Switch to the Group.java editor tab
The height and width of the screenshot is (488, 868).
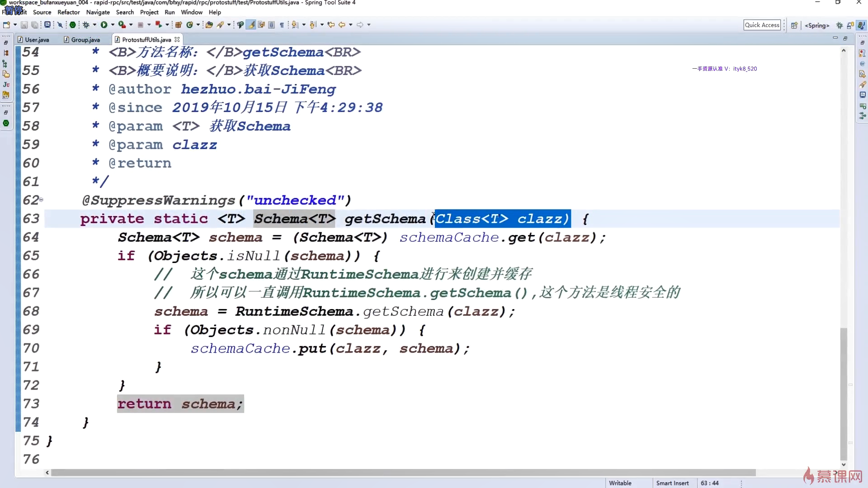(85, 40)
